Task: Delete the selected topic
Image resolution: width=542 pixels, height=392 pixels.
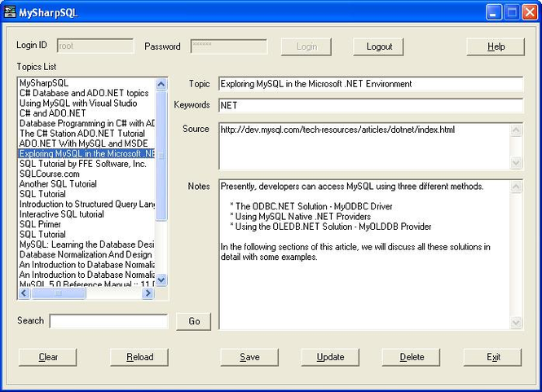Action: tap(412, 357)
